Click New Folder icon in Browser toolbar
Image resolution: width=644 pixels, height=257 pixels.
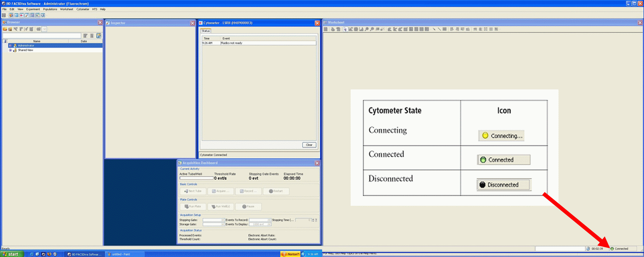[x=5, y=29]
